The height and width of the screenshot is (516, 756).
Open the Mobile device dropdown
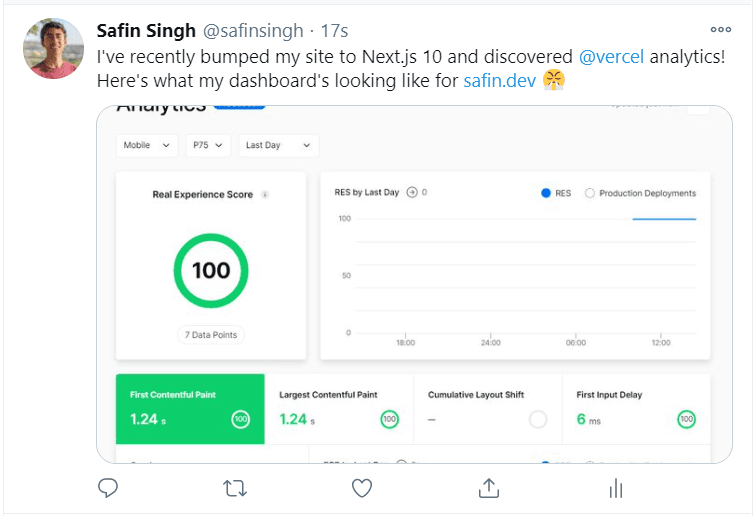(x=147, y=145)
